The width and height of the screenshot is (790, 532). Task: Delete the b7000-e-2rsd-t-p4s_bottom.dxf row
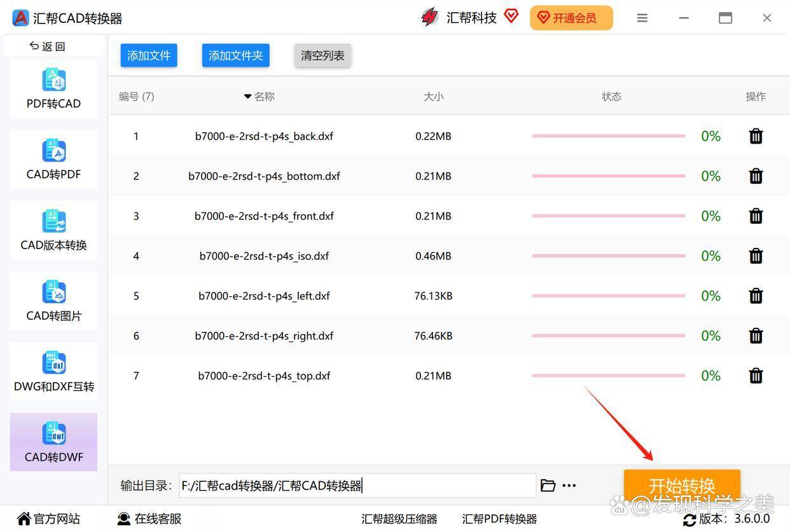756,176
